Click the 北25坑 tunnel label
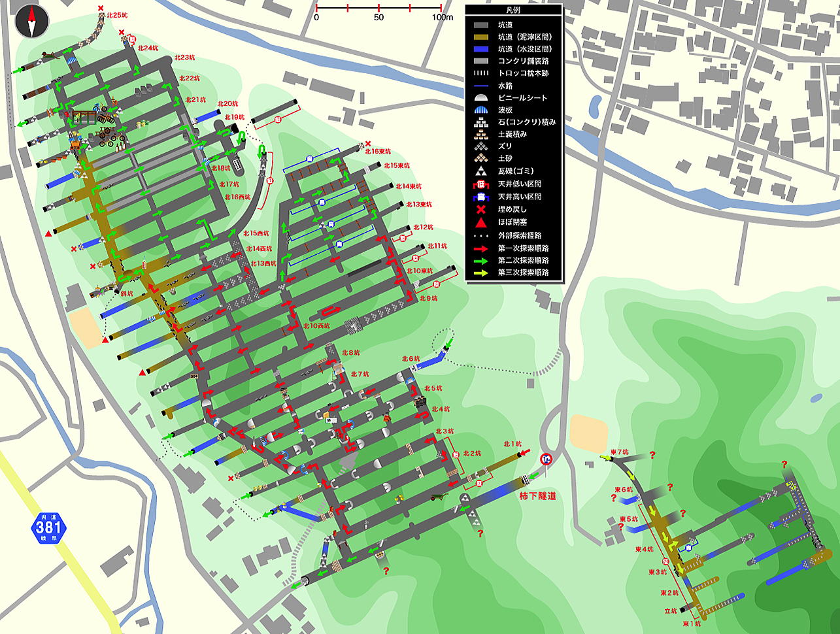 click(118, 15)
